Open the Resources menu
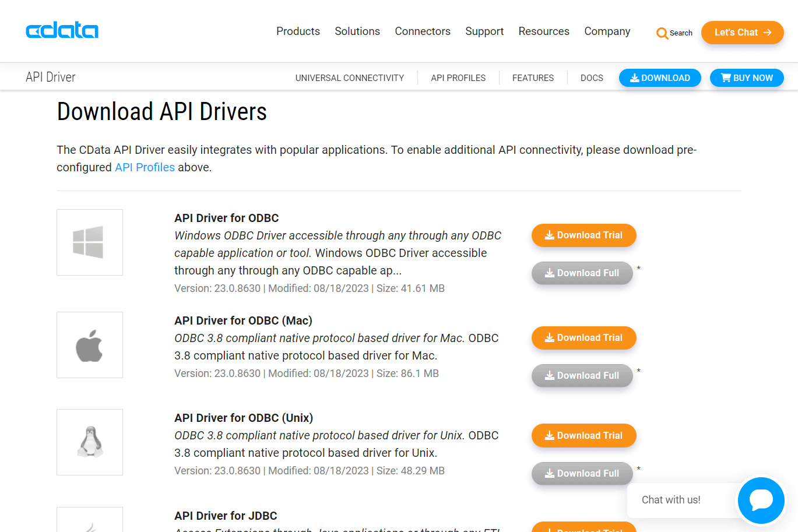The width and height of the screenshot is (798, 532). (x=544, y=31)
